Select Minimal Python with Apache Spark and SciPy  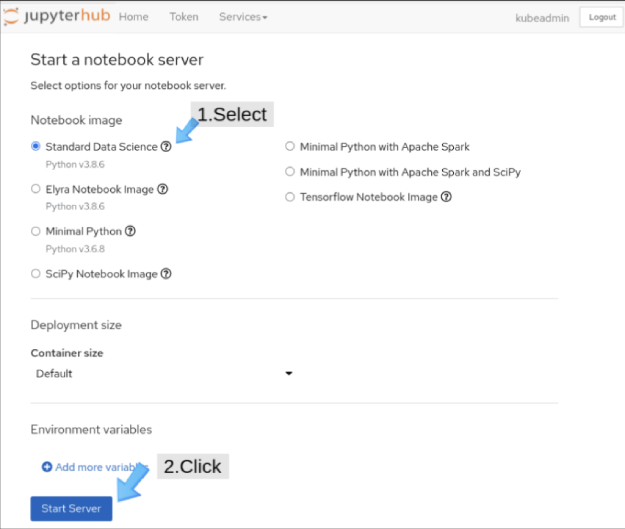tap(290, 172)
